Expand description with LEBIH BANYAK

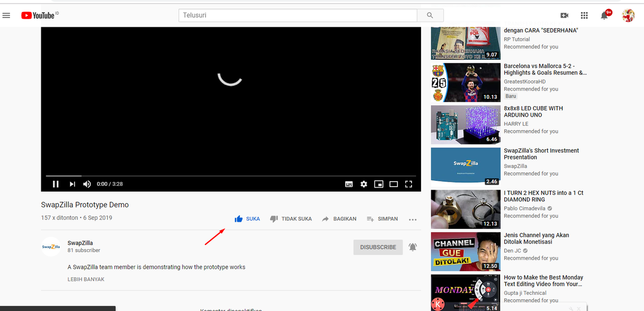point(86,279)
